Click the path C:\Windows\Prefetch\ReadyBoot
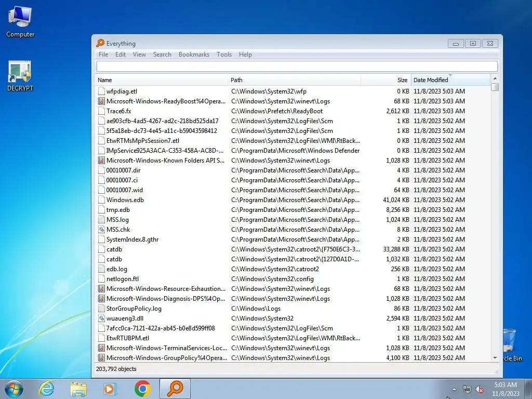This screenshot has height=399, width=532. click(277, 111)
